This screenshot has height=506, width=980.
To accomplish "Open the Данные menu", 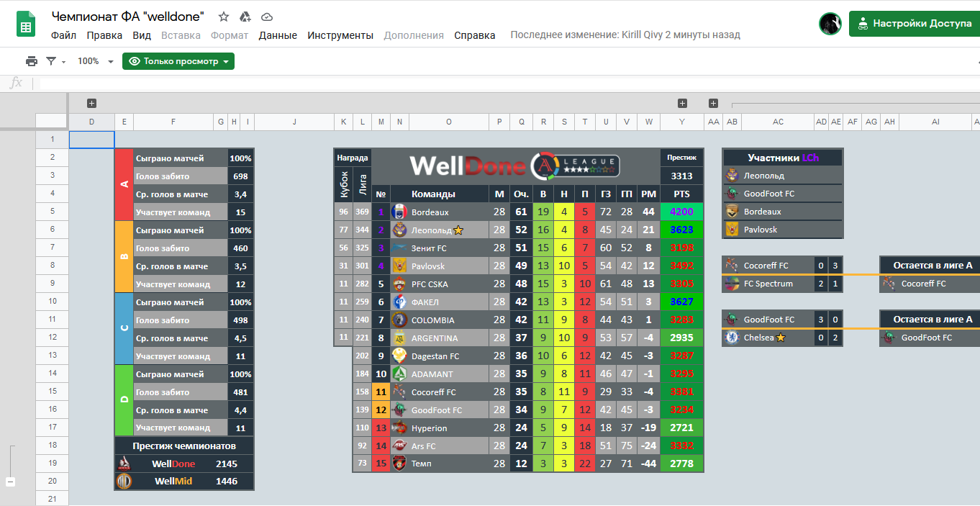I will coord(278,35).
